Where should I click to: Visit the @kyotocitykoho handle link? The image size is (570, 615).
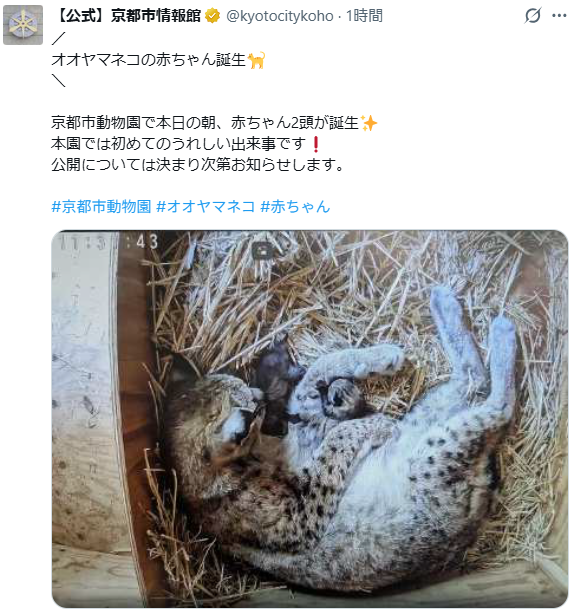coord(280,16)
